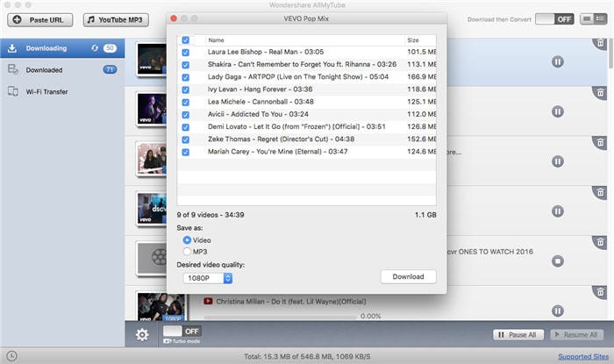Toggle the Turbo mode switch
The height and width of the screenshot is (364, 614).
click(x=182, y=332)
